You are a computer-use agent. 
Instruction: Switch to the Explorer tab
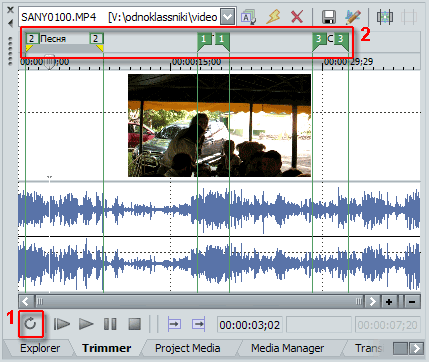(x=40, y=348)
